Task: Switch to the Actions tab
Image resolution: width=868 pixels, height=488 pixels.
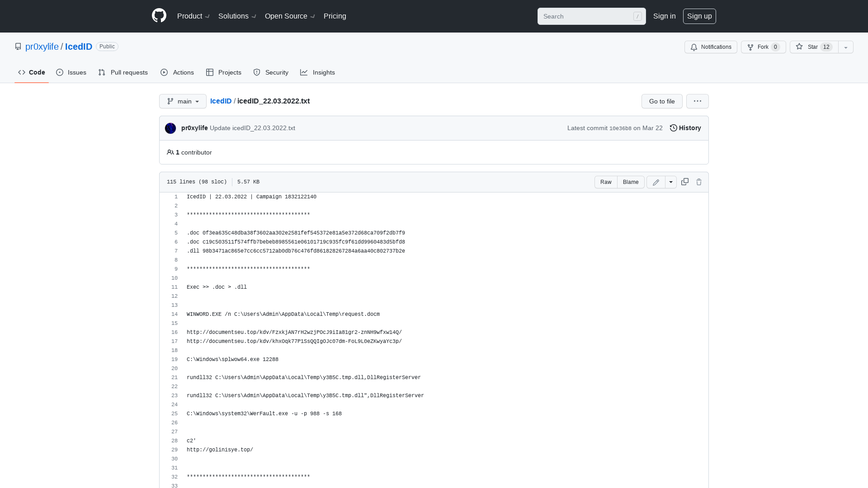Action: click(177, 72)
